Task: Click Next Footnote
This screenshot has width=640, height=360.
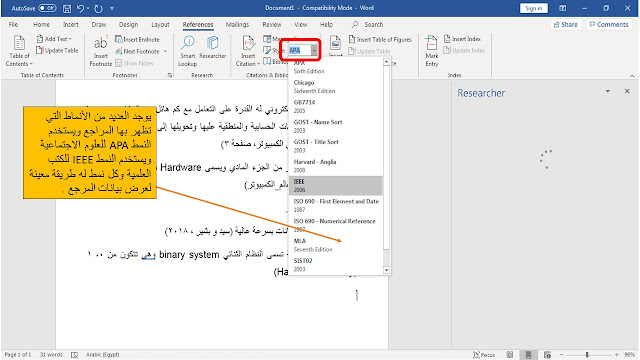Action: click(x=138, y=51)
